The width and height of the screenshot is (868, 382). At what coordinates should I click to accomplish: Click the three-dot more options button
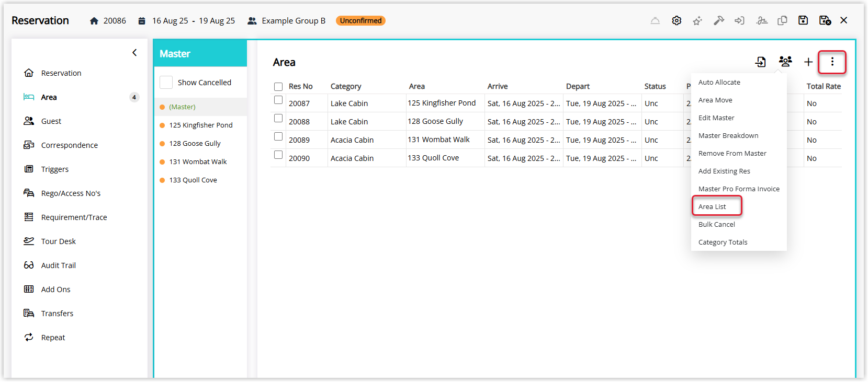(x=832, y=62)
